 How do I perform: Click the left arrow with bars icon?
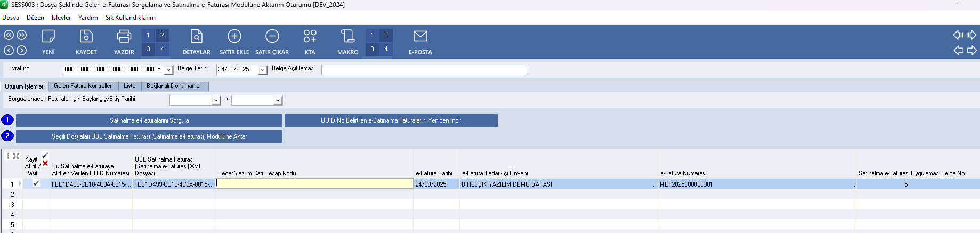(x=958, y=35)
